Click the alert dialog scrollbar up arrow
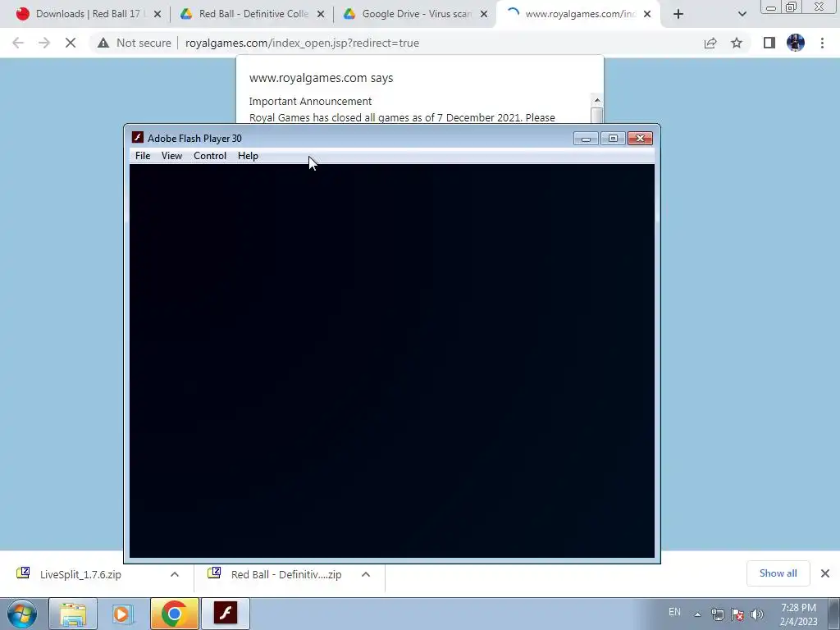Viewport: 840px width, 630px height. coord(597,100)
